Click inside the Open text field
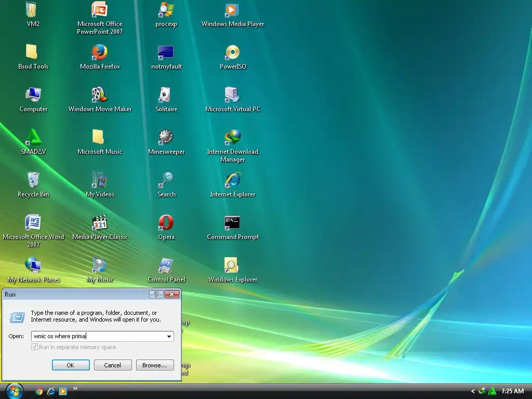The image size is (532, 399). point(102,336)
